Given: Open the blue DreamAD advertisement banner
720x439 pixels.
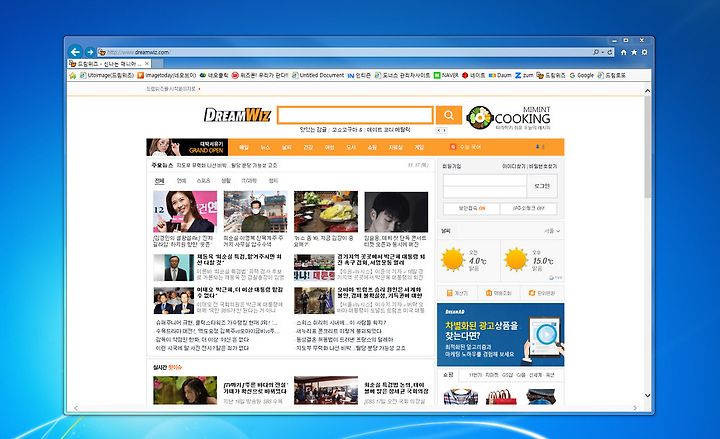Looking at the screenshot, I should coord(501,335).
